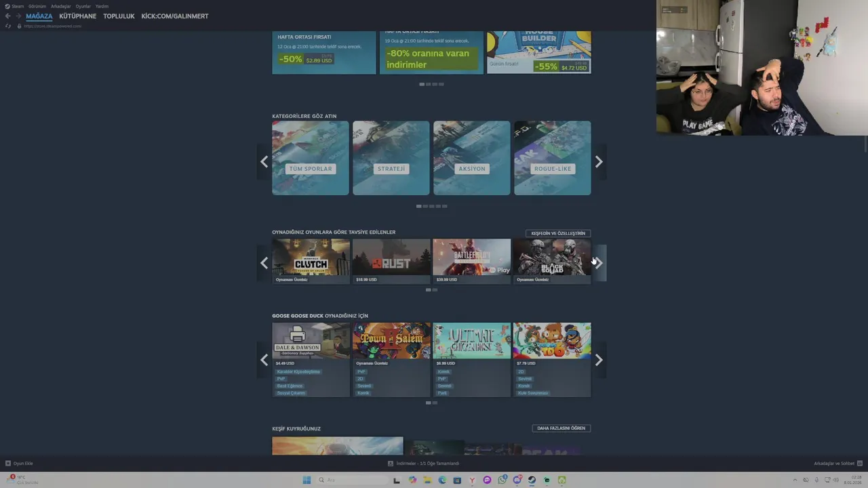Open the Black Squad game card
The width and height of the screenshot is (868, 488).
pos(552,261)
